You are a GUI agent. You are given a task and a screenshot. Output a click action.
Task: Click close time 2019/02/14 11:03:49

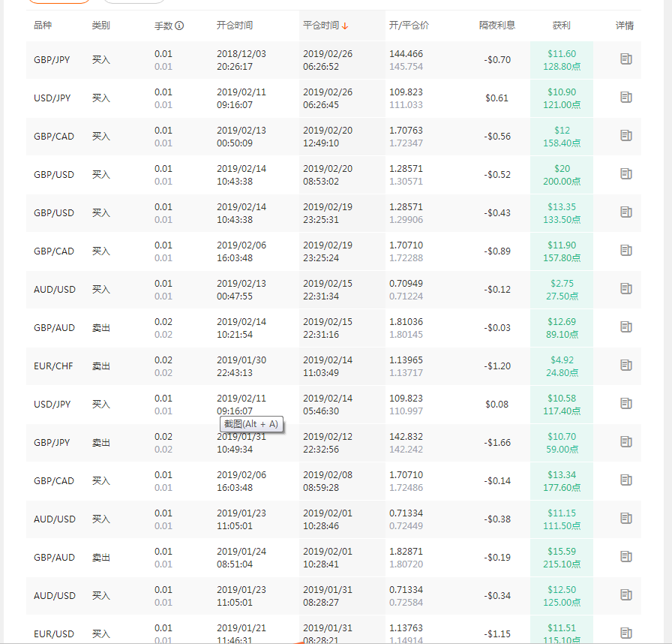click(x=328, y=366)
